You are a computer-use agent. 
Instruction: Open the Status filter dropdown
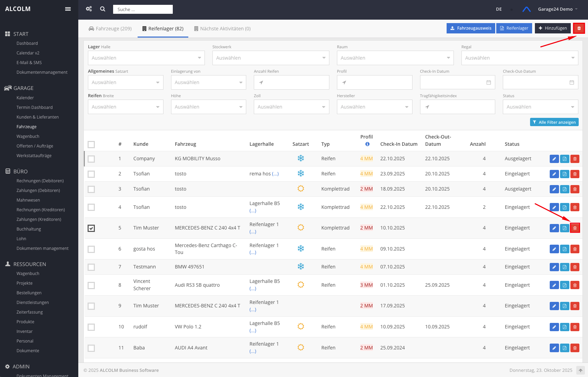[540, 107]
